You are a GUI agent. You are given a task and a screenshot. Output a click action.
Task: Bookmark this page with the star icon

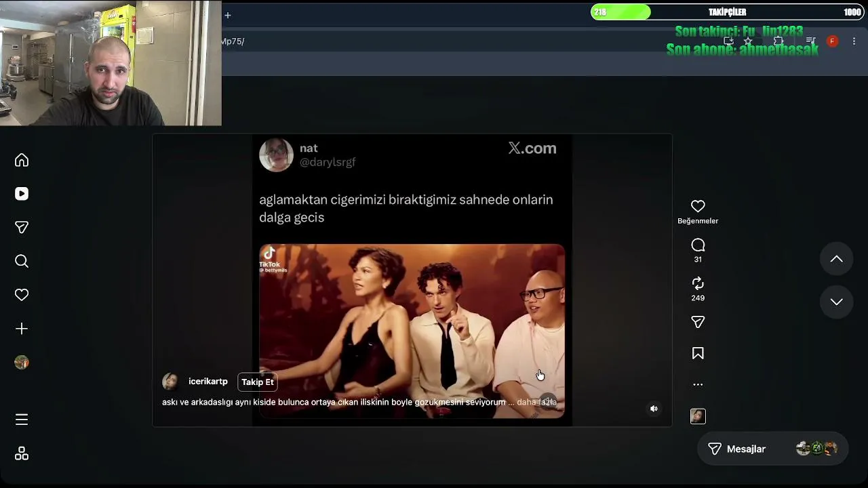tap(748, 41)
